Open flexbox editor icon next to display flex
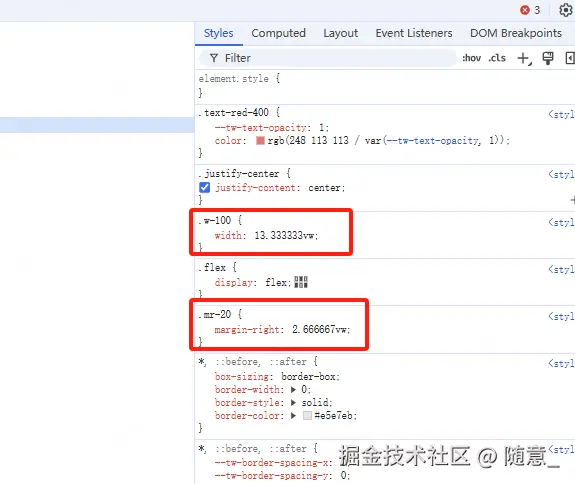 point(301,282)
